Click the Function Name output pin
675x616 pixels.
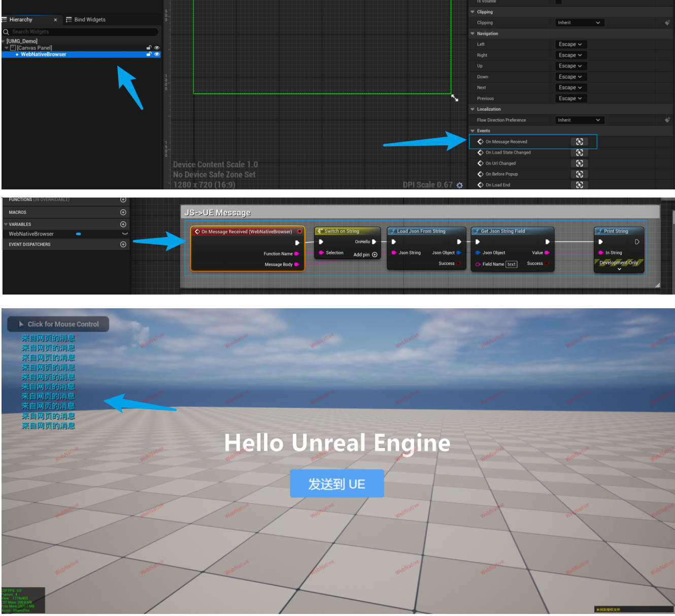pyautogui.click(x=296, y=254)
